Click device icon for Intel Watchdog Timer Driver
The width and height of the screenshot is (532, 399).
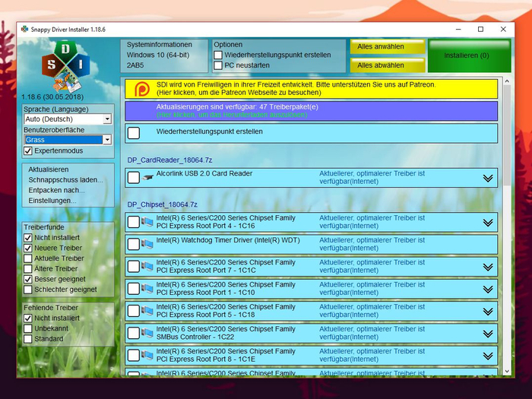tap(147, 244)
